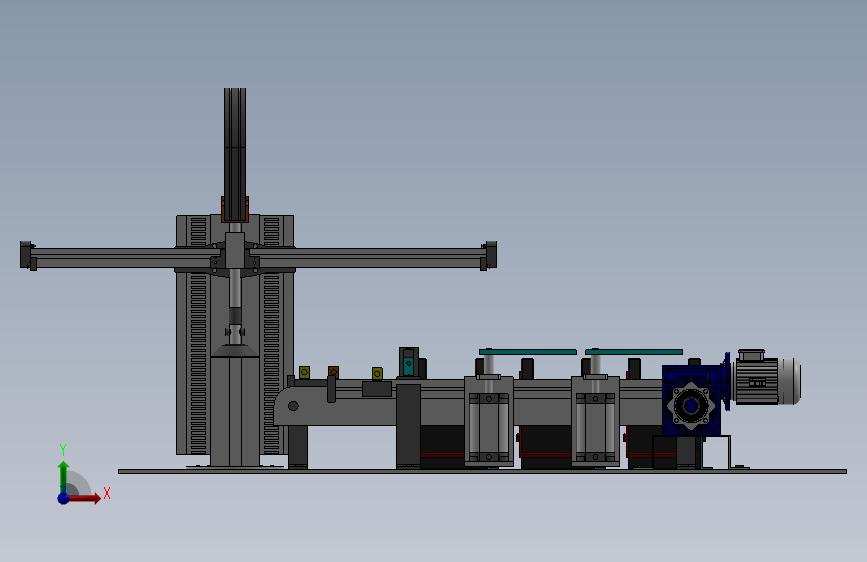Select the left teal top plate

(x=527, y=352)
